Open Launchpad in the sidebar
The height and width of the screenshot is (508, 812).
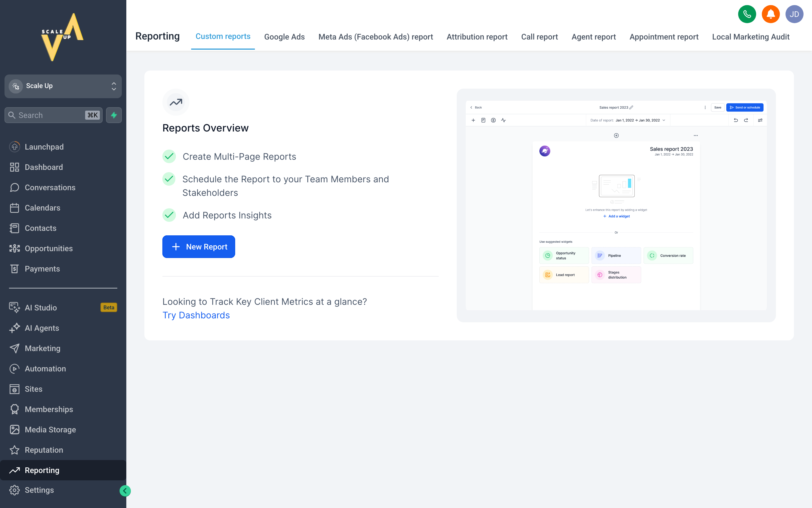(63, 147)
